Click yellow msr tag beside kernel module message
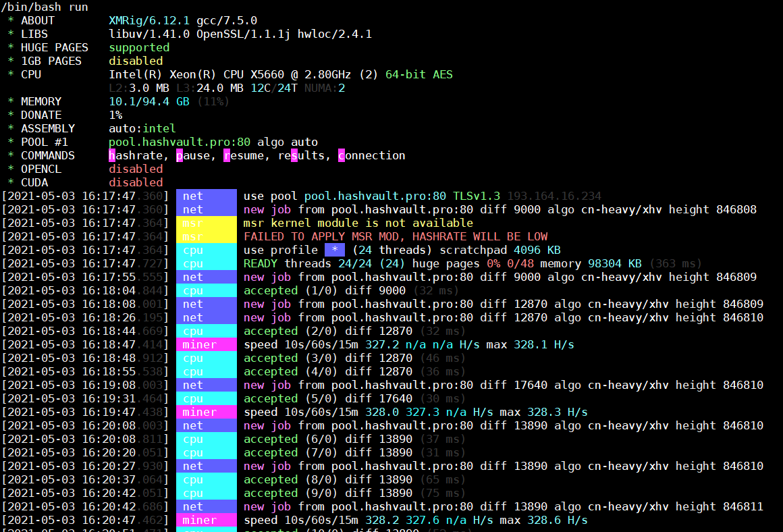Viewport: 783px width, 532px height. [206, 223]
